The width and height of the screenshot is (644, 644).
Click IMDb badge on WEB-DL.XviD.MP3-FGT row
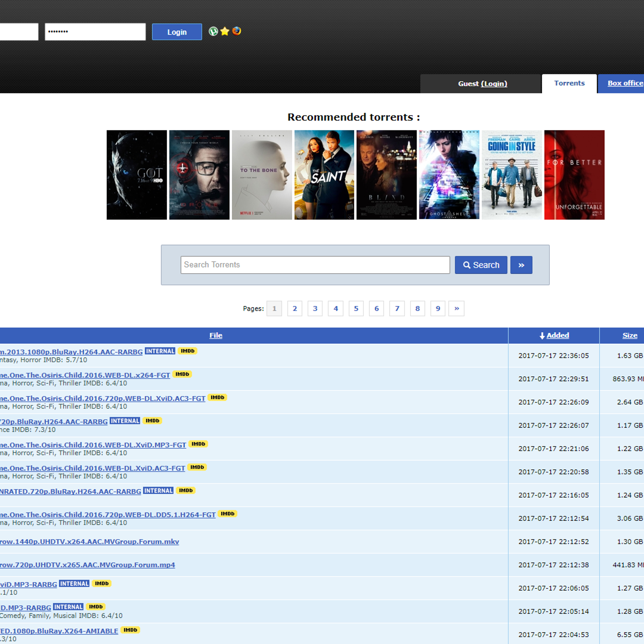pos(198,444)
